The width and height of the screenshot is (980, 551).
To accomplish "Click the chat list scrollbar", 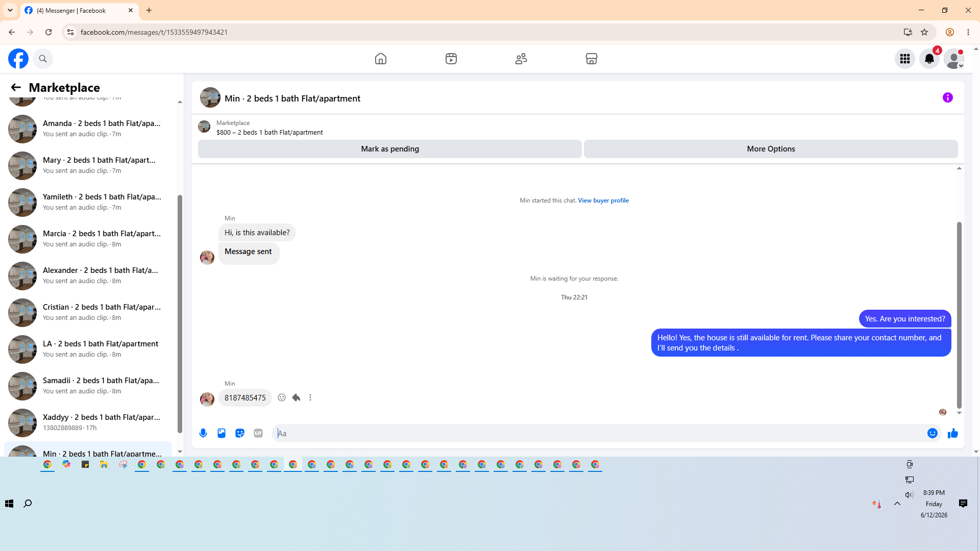I will [180, 314].
